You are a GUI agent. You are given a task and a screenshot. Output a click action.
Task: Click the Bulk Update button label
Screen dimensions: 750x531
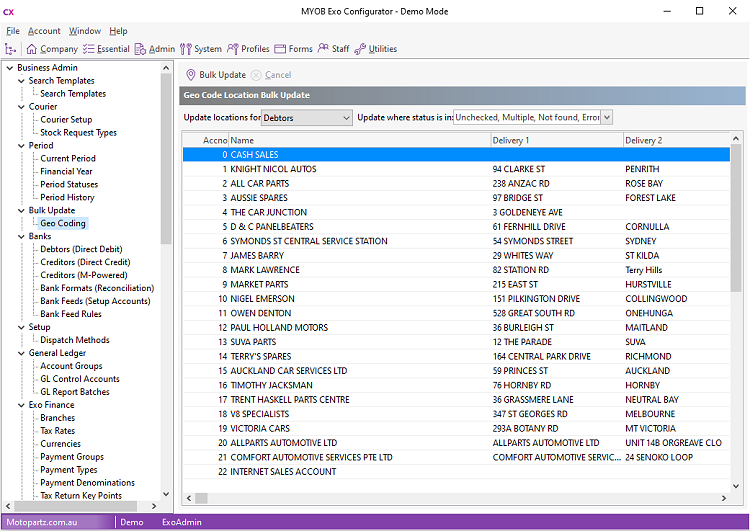click(x=222, y=75)
